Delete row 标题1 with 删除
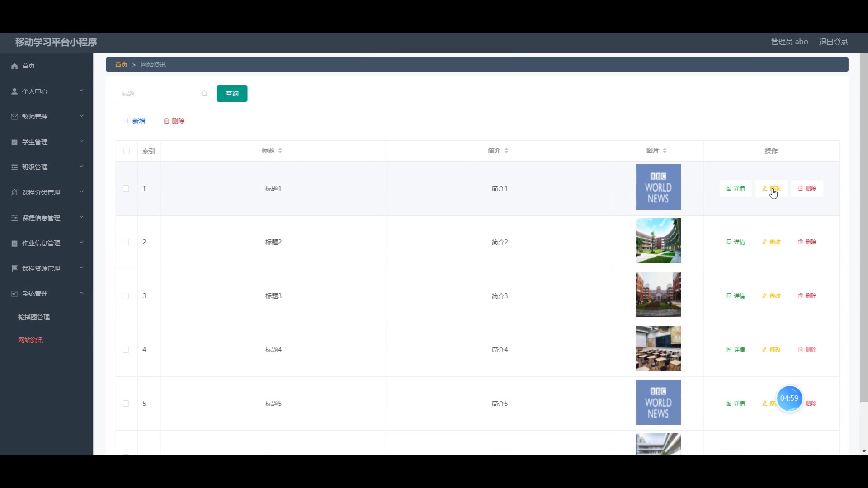868x488 pixels. point(807,188)
